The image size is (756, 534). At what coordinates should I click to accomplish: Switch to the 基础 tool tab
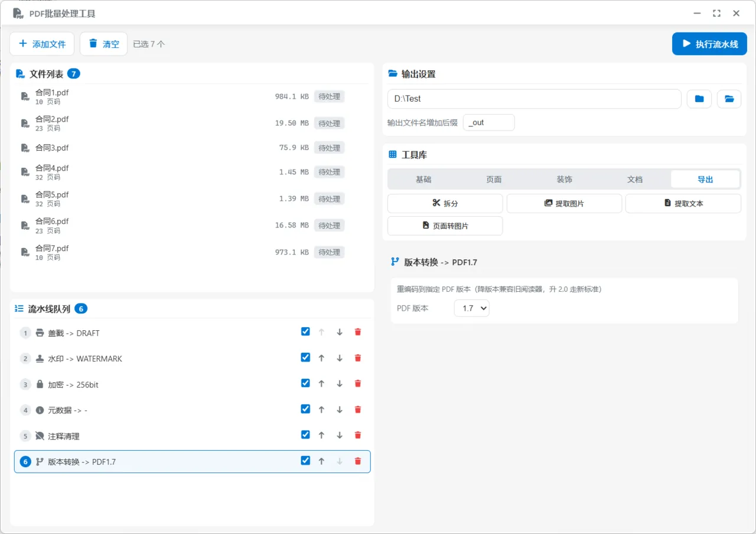tap(423, 180)
